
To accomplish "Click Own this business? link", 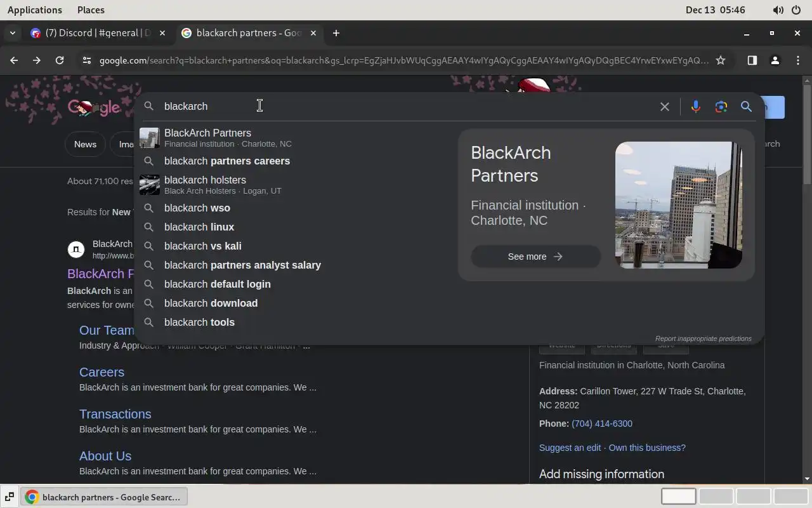I will 647,448.
